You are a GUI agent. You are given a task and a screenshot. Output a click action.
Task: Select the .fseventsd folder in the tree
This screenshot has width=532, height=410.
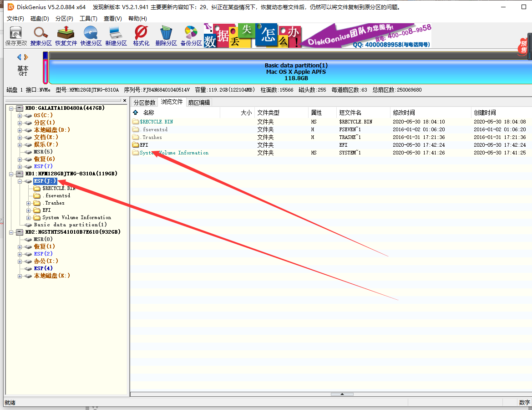tap(56, 195)
